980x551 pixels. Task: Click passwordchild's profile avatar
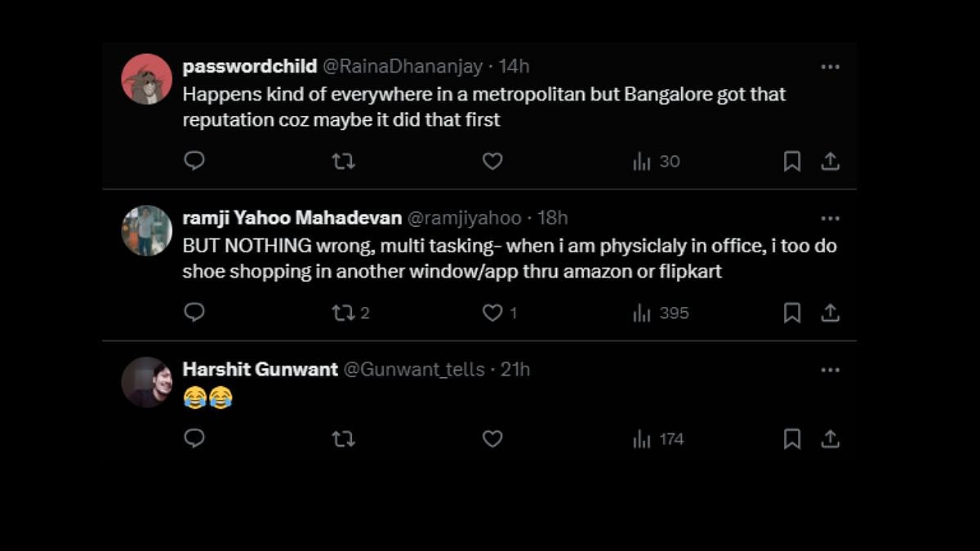pos(146,79)
